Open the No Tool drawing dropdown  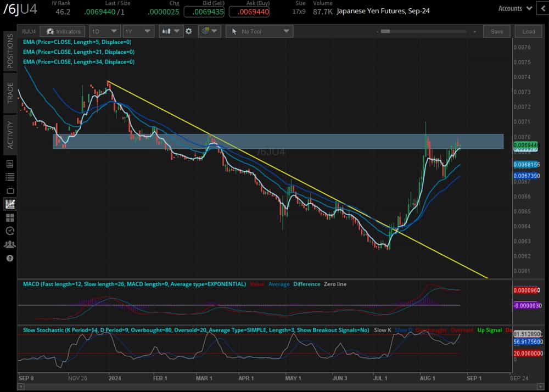[260, 31]
